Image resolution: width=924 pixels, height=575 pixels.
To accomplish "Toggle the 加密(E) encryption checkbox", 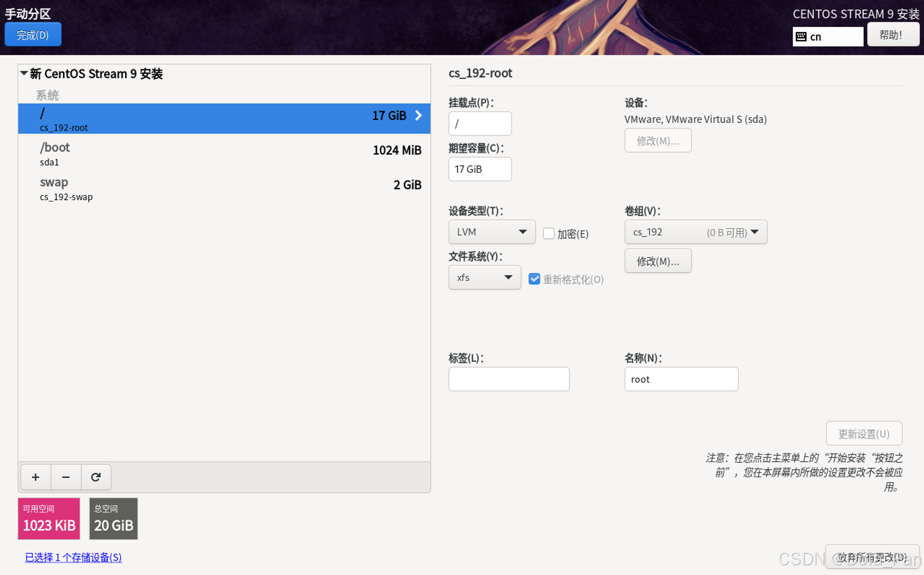I will click(549, 233).
